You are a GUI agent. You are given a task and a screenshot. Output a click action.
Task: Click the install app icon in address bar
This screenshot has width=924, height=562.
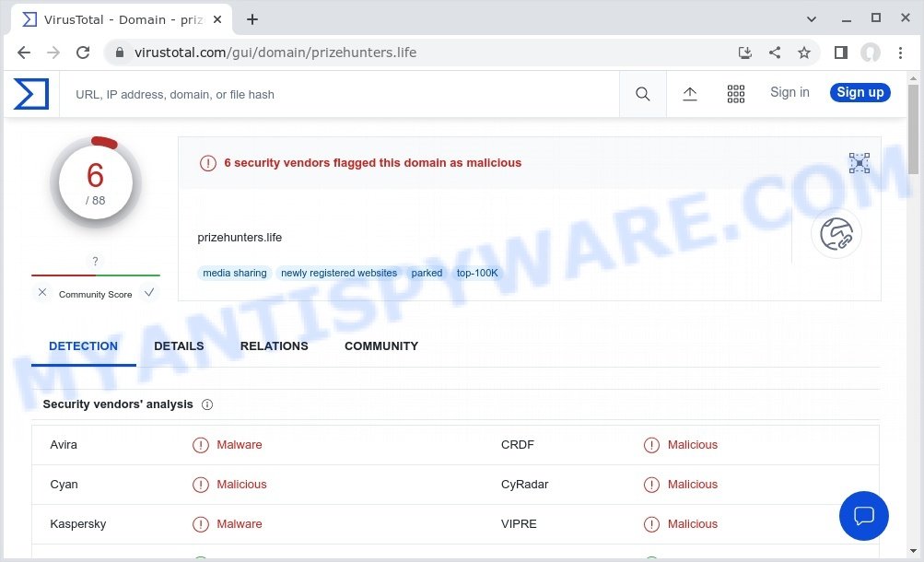pos(745,53)
